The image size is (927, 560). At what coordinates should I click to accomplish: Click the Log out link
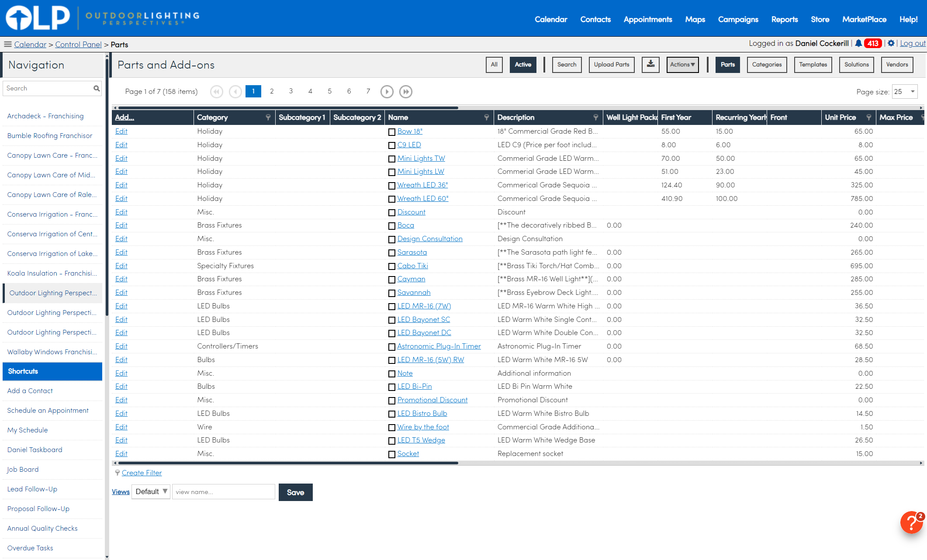[x=913, y=43]
